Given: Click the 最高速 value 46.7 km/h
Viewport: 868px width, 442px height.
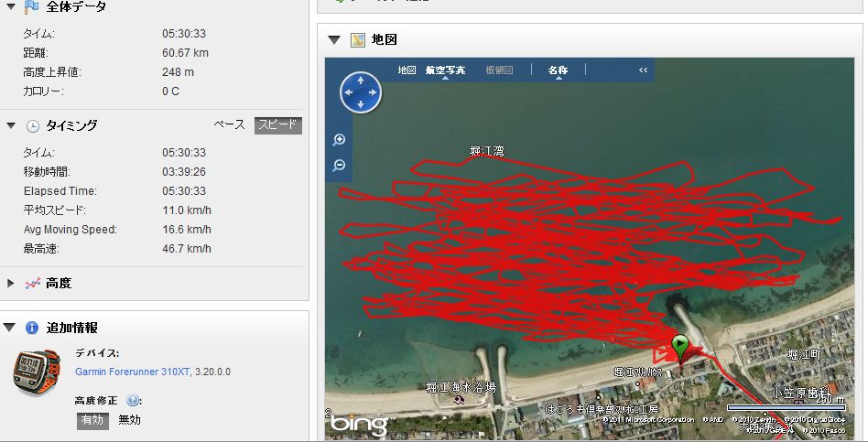Looking at the screenshot, I should click(187, 248).
